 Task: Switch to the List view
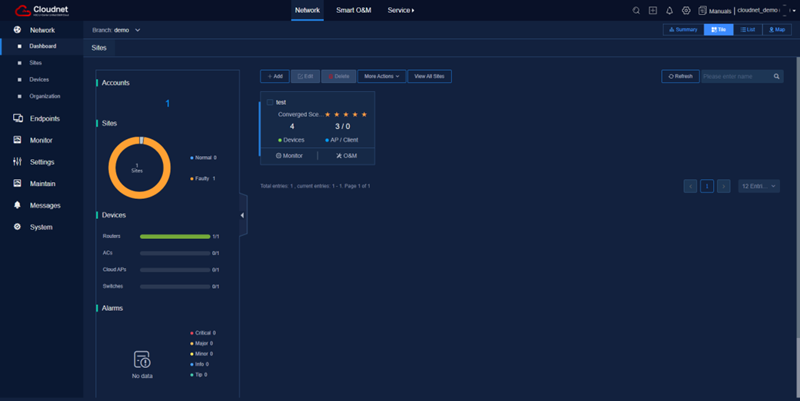point(747,30)
